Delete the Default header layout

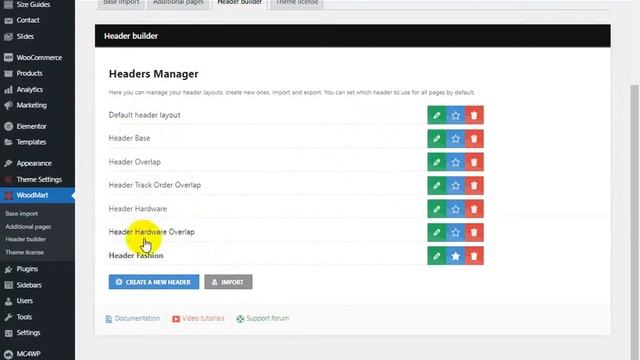click(x=474, y=115)
